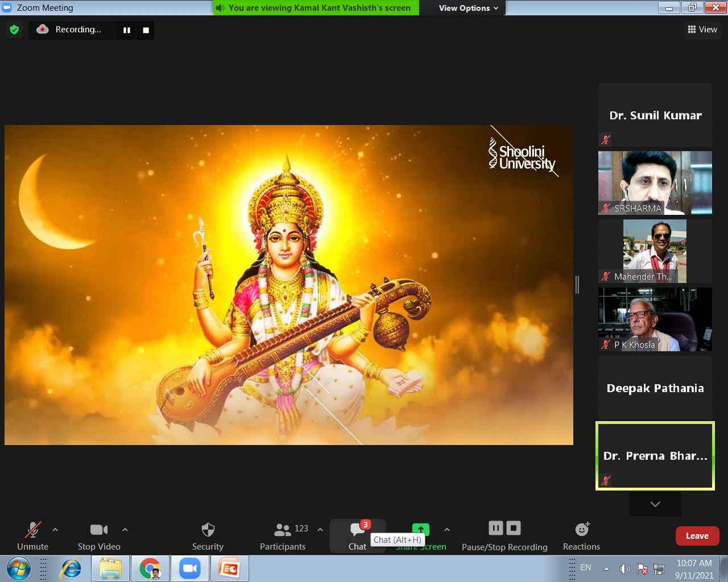Open Google Chrome from taskbar
The width and height of the screenshot is (728, 582).
(150, 568)
